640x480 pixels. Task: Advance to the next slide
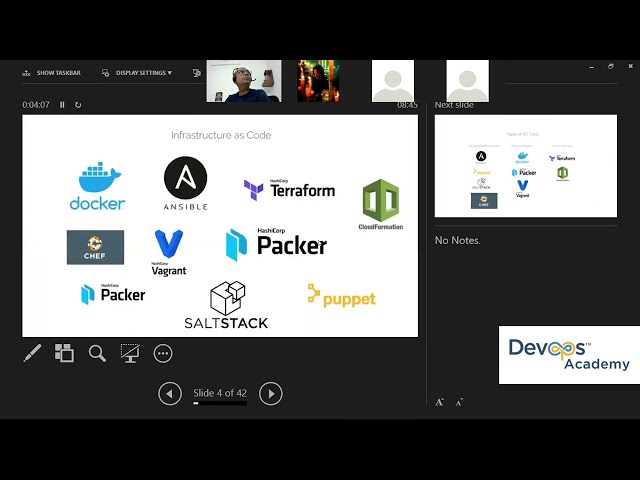click(271, 393)
